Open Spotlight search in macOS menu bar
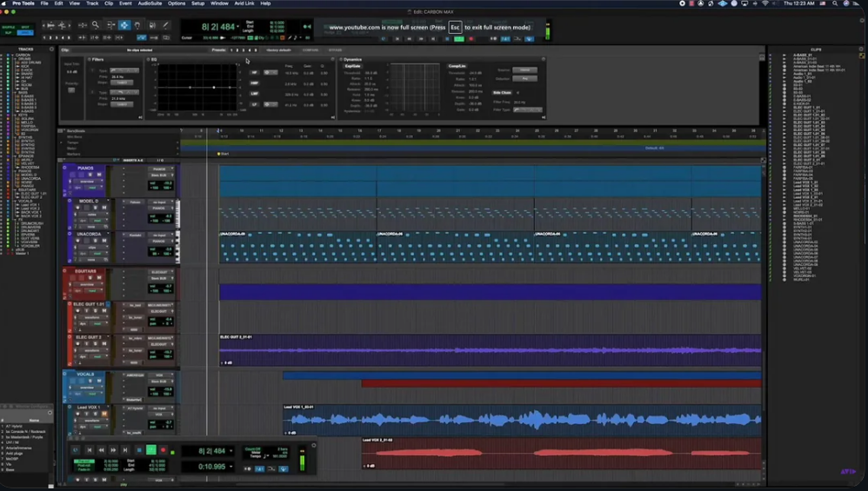 (x=835, y=3)
